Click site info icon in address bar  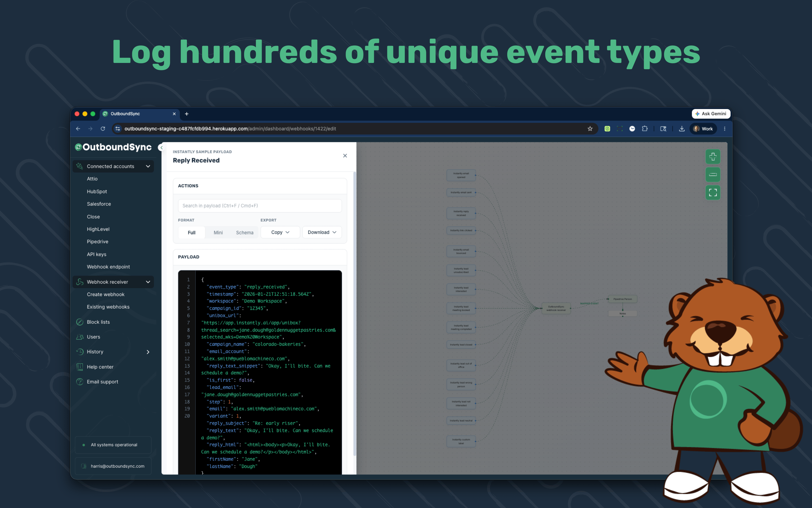(x=118, y=129)
